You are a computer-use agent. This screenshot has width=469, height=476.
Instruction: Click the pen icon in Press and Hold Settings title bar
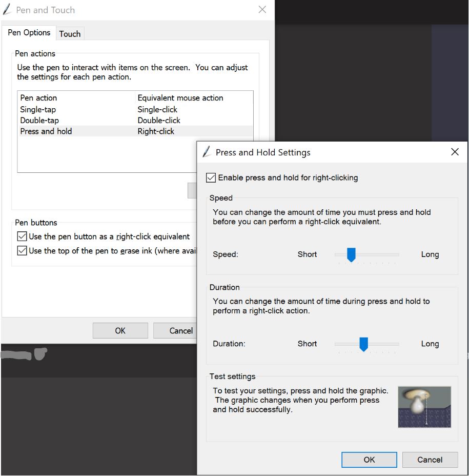tap(207, 151)
